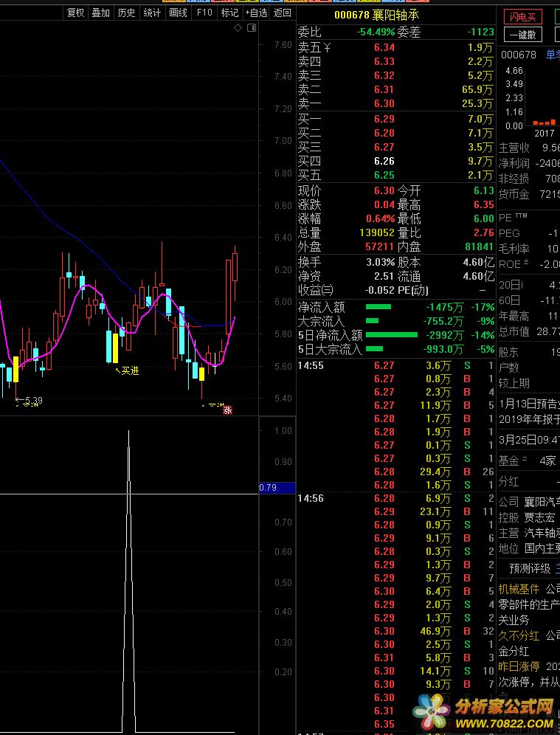Screen dimensions: 560x735
Task: Click the square icon above price axis
Action: click(x=252, y=28)
